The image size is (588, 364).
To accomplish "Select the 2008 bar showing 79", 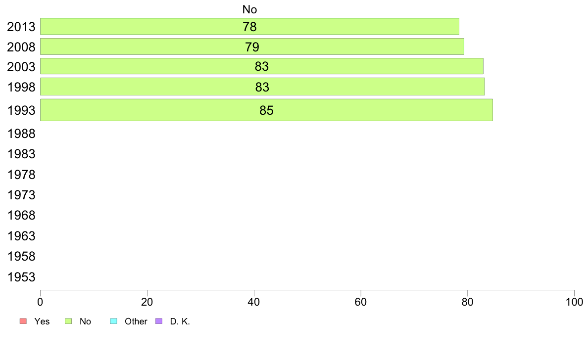I will (252, 46).
